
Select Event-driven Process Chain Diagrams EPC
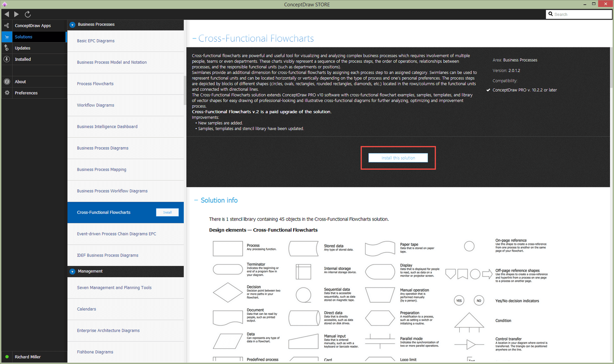click(126, 234)
